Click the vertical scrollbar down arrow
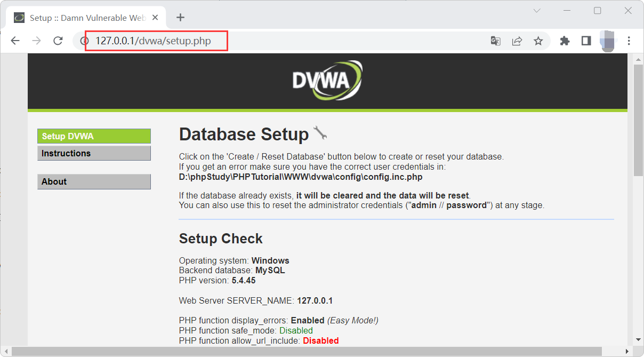Screen dimensions: 644x357 pyautogui.click(x=638, y=339)
